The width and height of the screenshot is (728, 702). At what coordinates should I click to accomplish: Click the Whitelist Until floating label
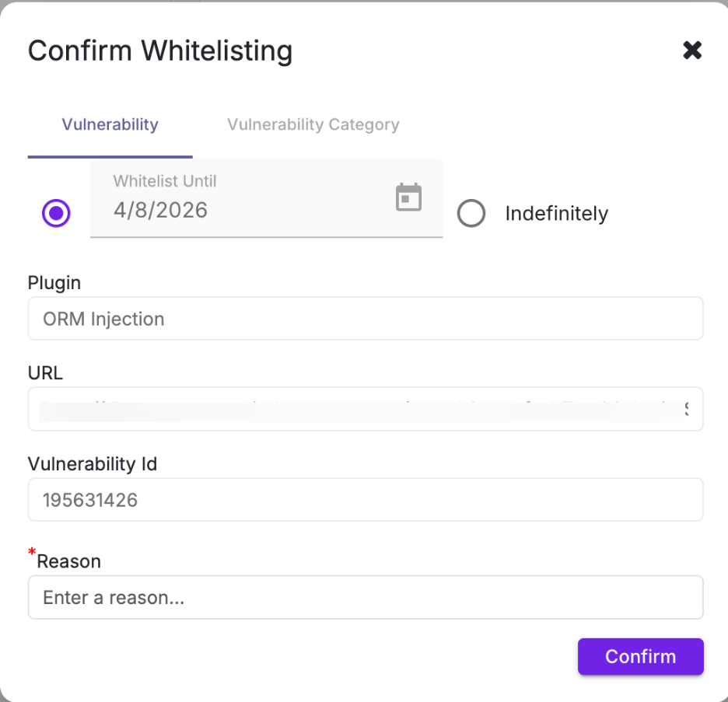click(165, 181)
